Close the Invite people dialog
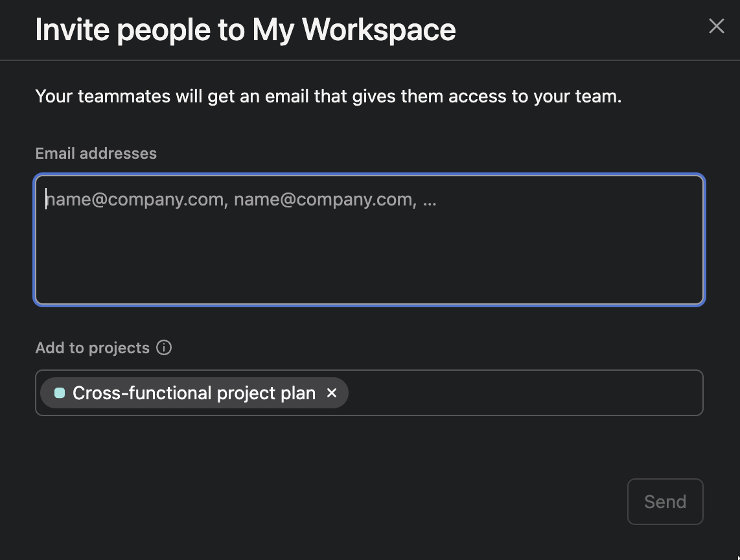The height and width of the screenshot is (560, 740). [716, 26]
